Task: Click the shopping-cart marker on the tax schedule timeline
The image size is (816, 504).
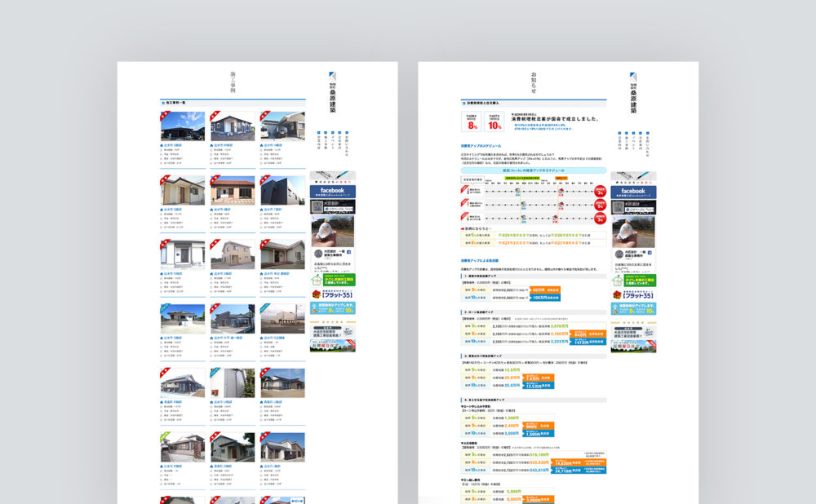Action: click(x=516, y=190)
